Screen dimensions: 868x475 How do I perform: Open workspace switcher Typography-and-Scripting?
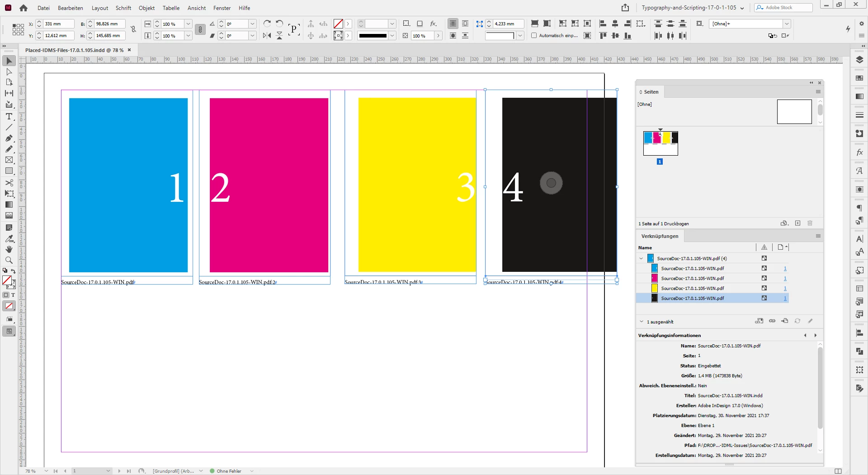(693, 8)
